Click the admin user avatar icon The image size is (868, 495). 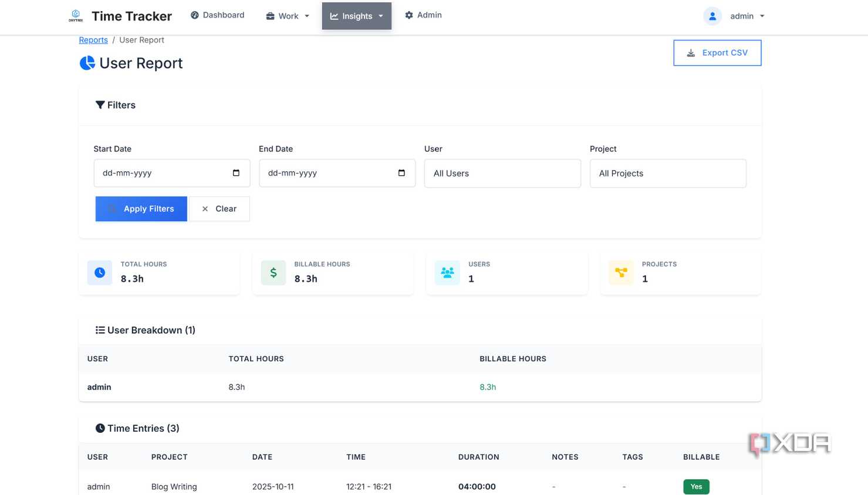(x=712, y=16)
